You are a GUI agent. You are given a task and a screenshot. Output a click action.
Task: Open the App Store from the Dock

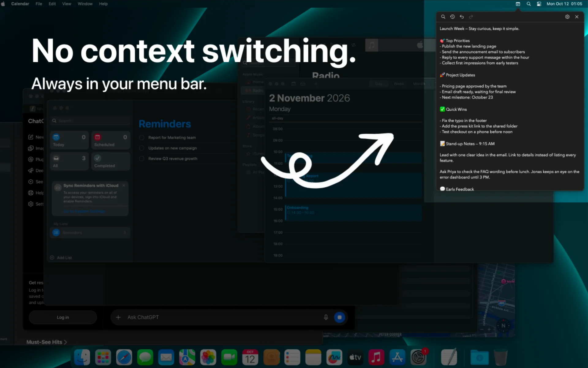point(397,357)
